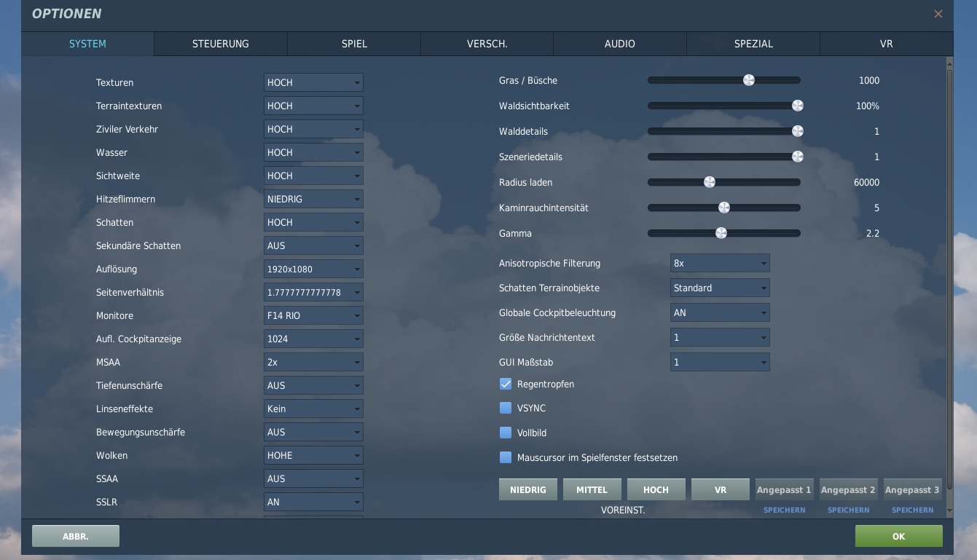Expand the Monitore dropdown showing F14 RIO

coord(313,315)
